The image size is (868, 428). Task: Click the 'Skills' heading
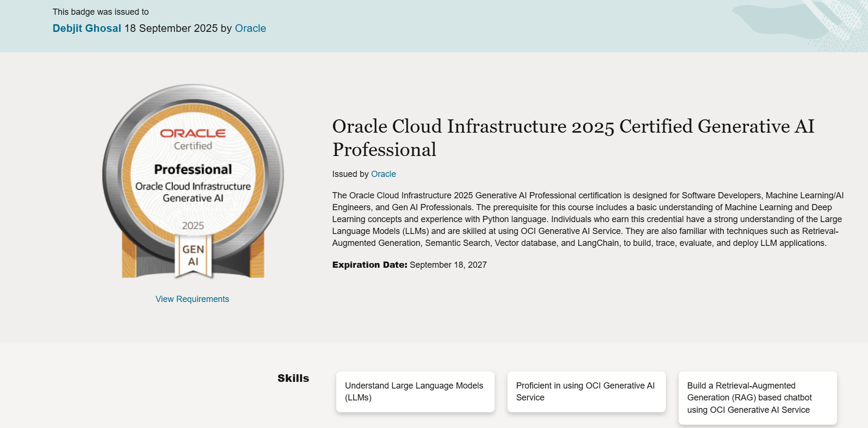pyautogui.click(x=293, y=379)
